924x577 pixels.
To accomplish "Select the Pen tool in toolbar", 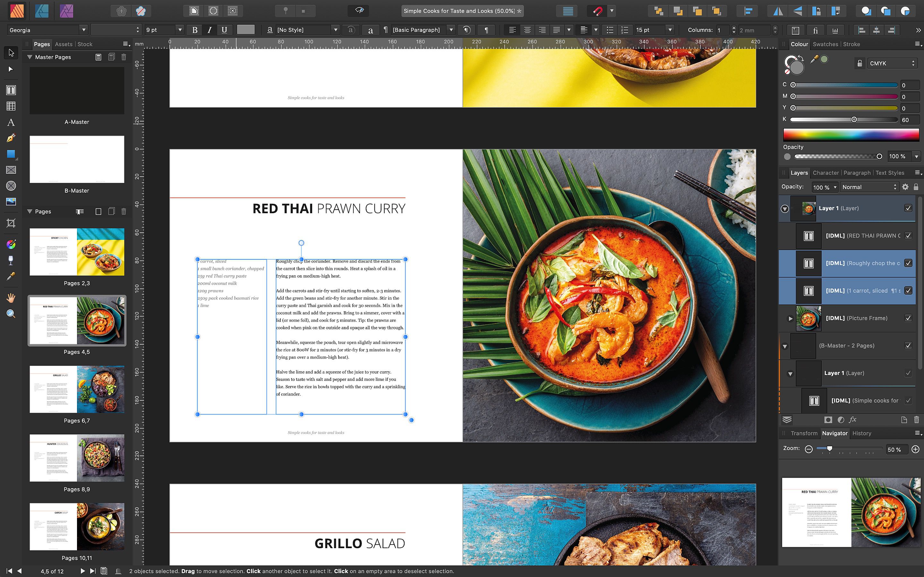I will [10, 137].
